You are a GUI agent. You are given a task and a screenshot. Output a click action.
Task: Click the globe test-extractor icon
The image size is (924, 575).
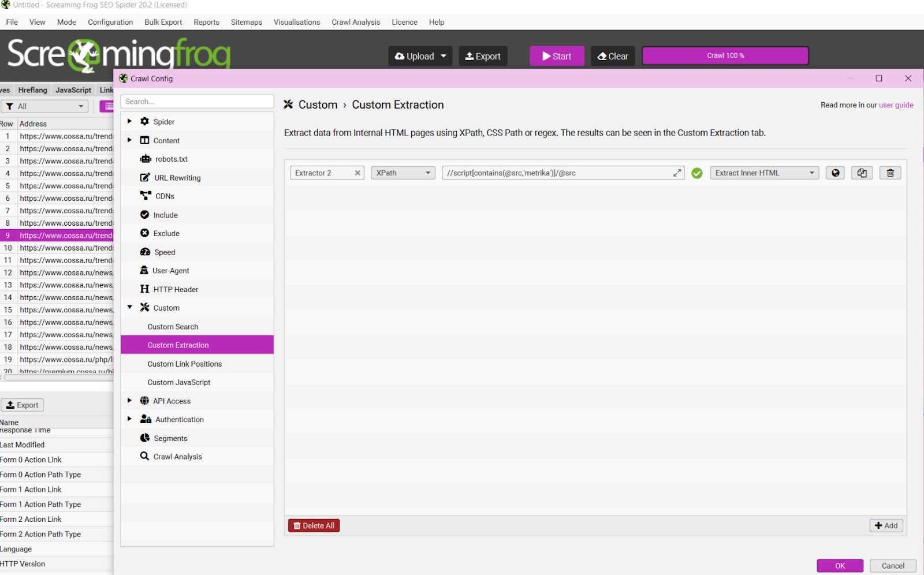(835, 173)
